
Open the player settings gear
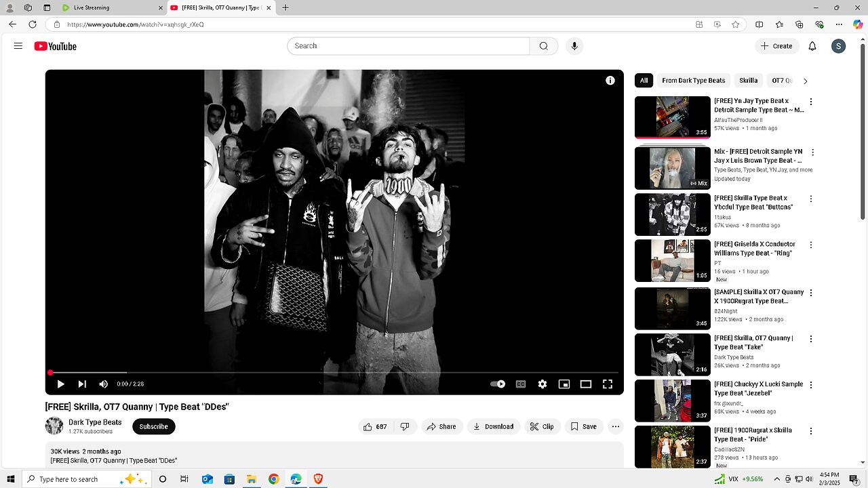click(542, 384)
